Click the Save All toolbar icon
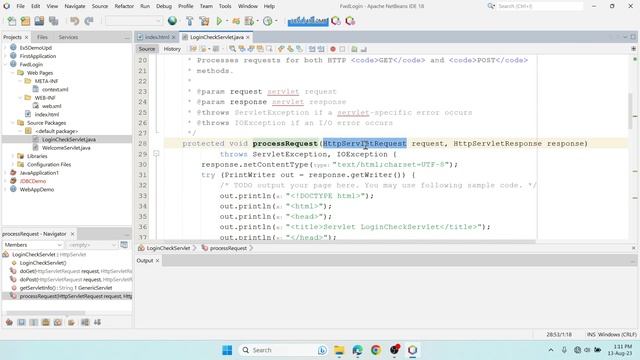The image size is (640, 360). pos(53,21)
